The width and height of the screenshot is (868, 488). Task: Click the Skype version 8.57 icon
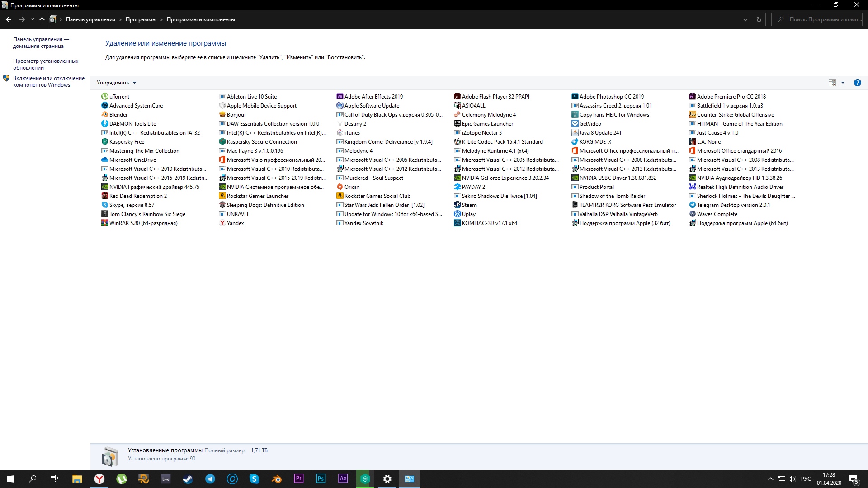[105, 205]
